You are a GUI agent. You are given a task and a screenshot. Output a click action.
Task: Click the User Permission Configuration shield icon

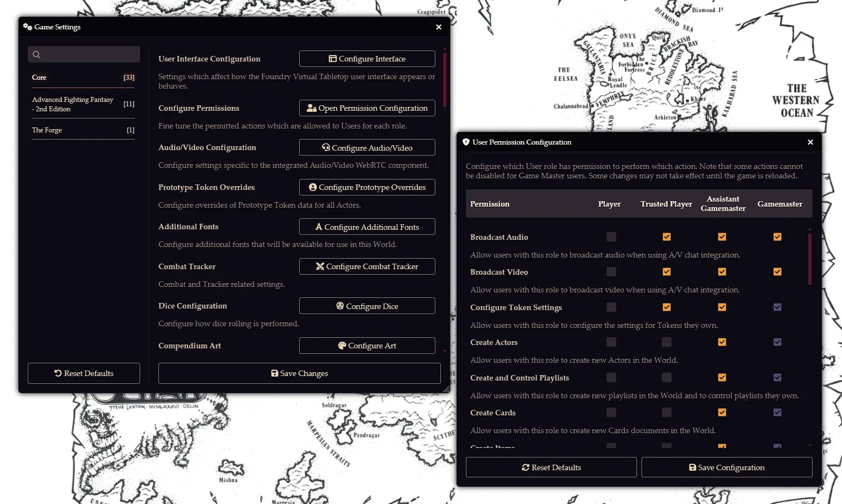(466, 142)
